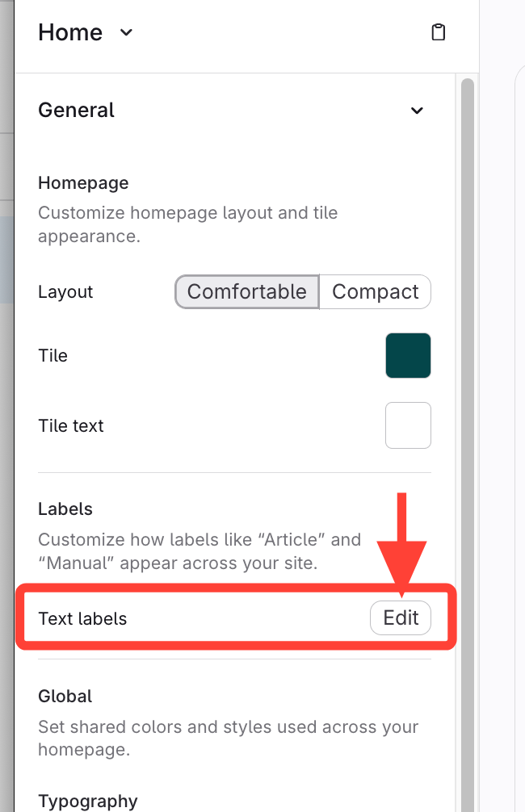Click the Typography heading
The image size is (525, 812).
[88, 801]
